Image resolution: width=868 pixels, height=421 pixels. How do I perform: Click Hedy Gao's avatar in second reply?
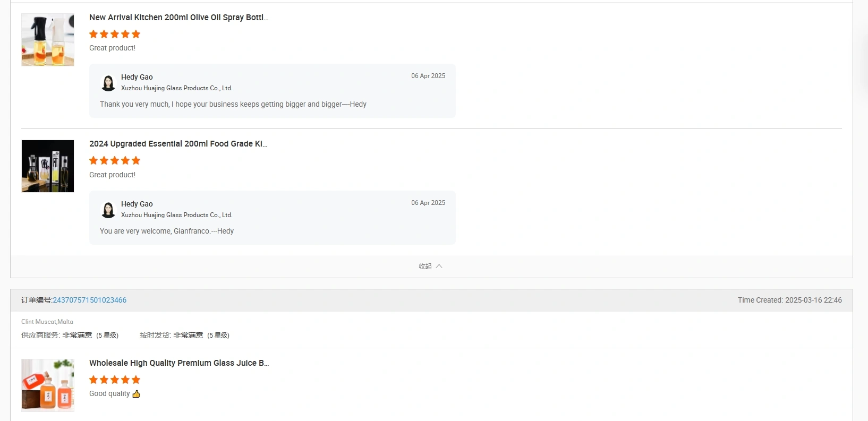click(108, 210)
